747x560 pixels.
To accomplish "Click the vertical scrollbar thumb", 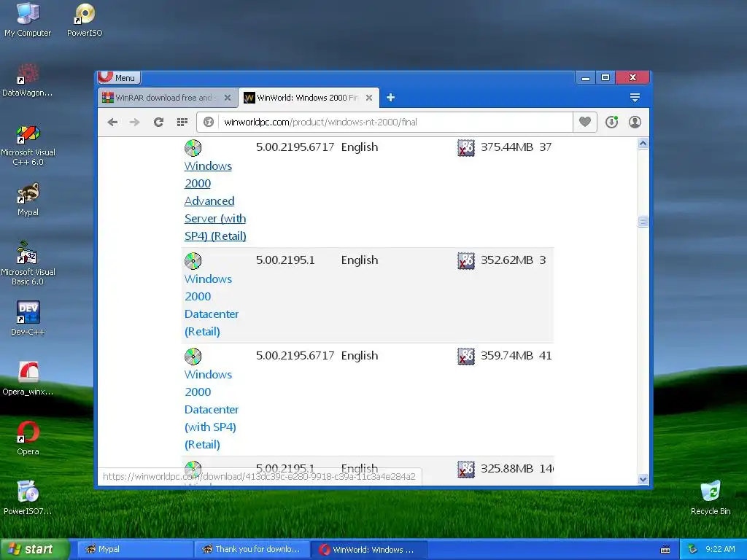I will [643, 222].
